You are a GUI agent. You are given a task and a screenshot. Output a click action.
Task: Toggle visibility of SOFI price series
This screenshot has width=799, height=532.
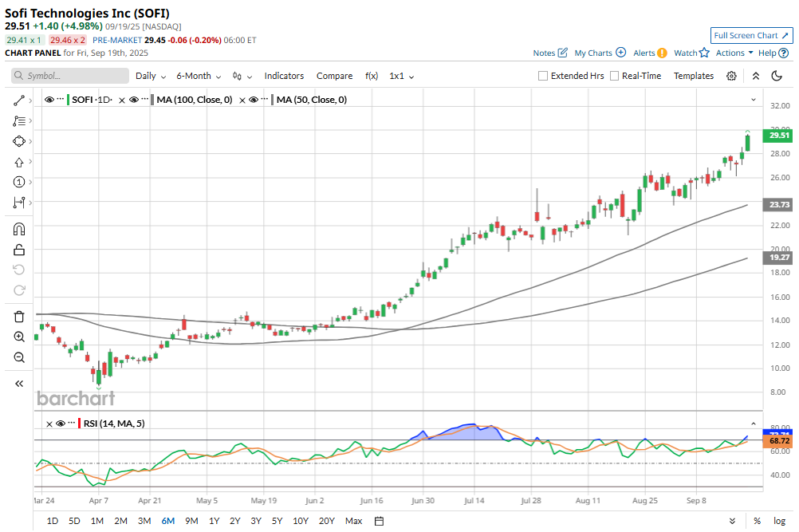(49, 100)
